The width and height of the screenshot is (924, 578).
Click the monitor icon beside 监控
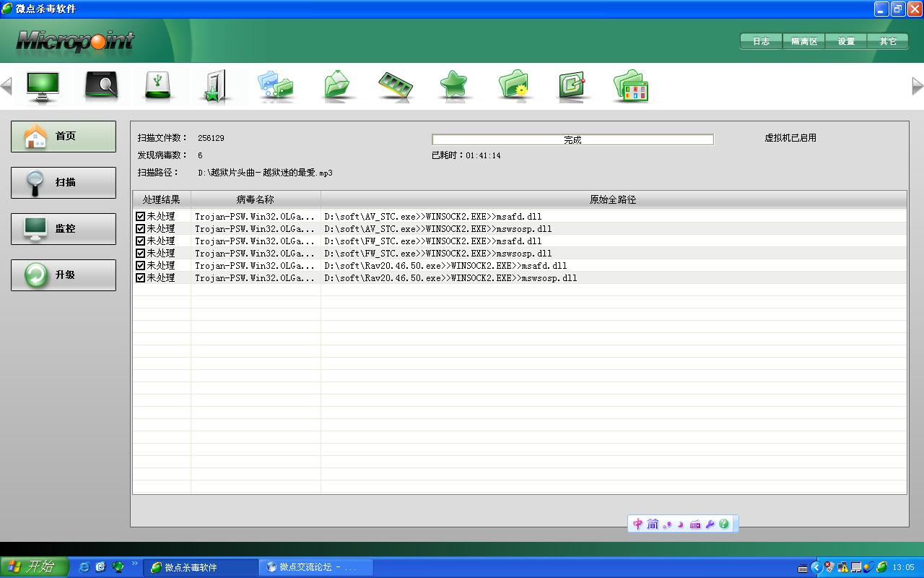pyautogui.click(x=35, y=228)
